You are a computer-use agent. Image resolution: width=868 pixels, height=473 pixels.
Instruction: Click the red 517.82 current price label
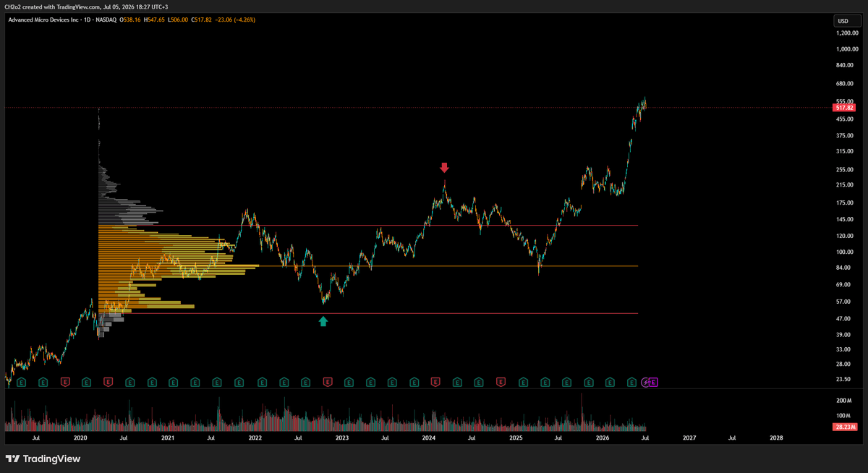[844, 108]
